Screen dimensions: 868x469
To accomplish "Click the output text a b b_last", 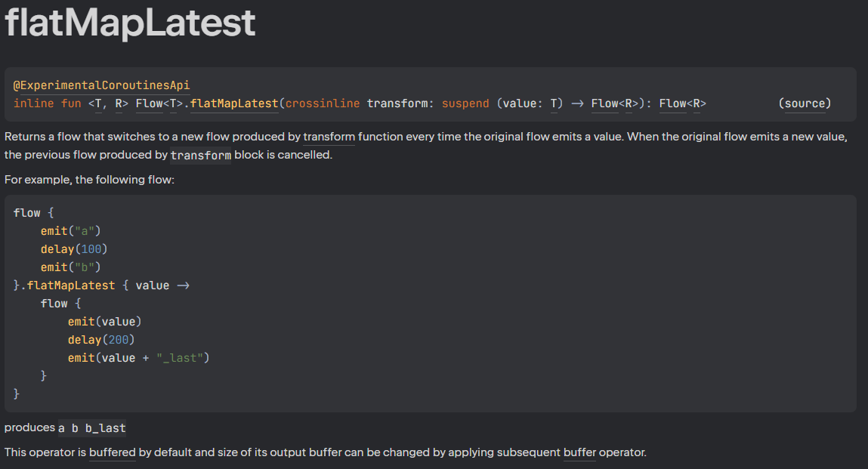I will pyautogui.click(x=92, y=428).
